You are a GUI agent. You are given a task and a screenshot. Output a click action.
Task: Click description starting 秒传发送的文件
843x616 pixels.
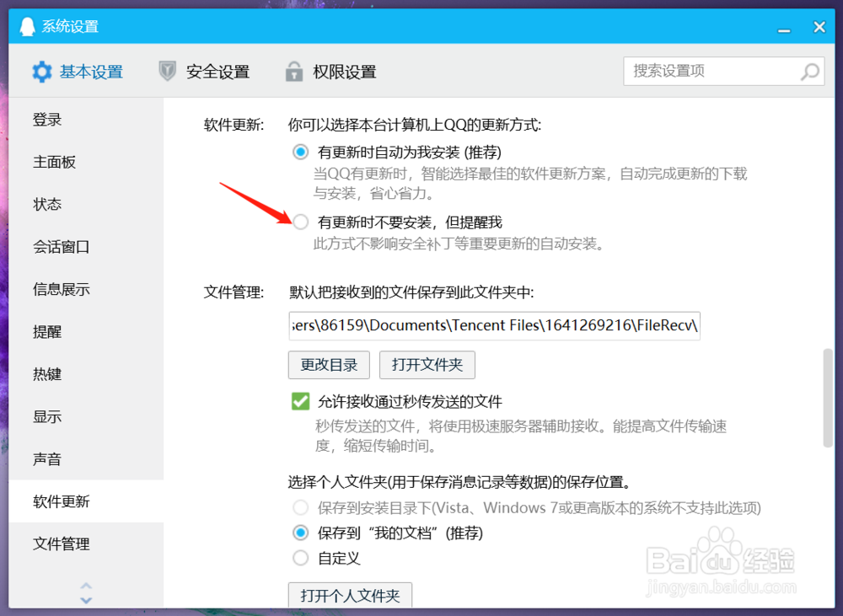coord(520,436)
